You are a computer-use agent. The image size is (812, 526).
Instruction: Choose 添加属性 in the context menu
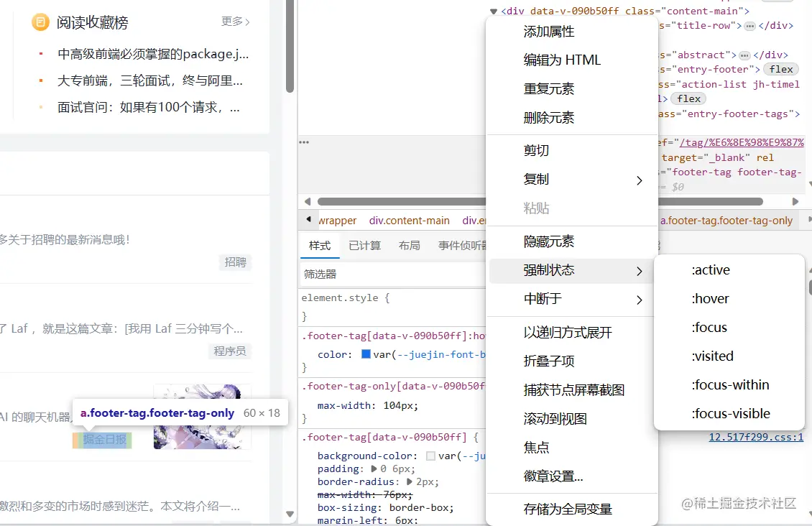[x=549, y=32]
